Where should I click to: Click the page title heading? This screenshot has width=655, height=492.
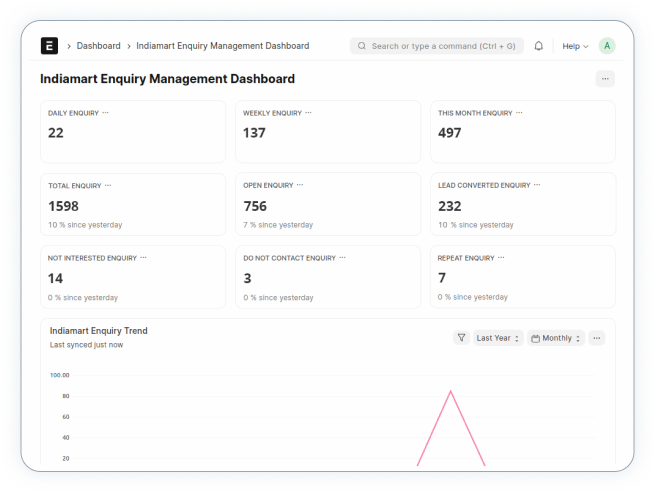[x=168, y=79]
